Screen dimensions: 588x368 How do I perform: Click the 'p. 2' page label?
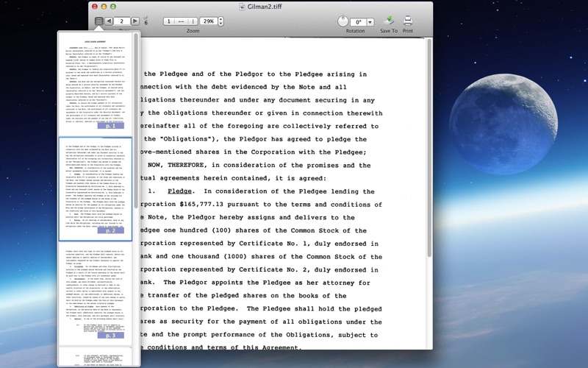[111, 230]
